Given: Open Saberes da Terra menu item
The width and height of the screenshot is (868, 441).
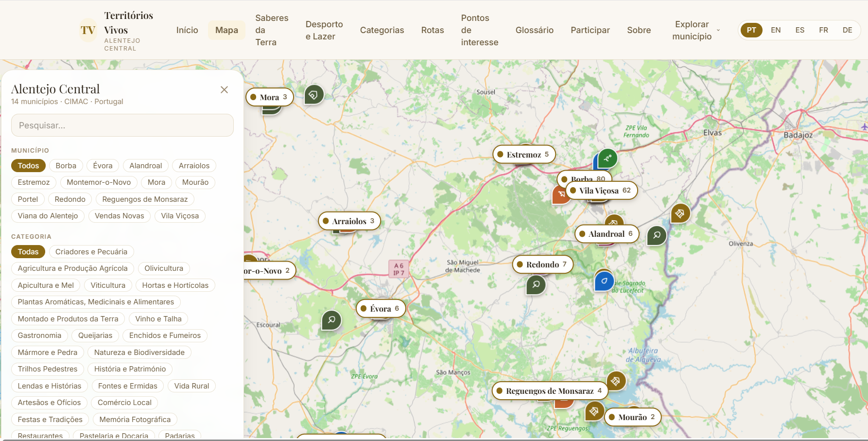Looking at the screenshot, I should click(272, 30).
